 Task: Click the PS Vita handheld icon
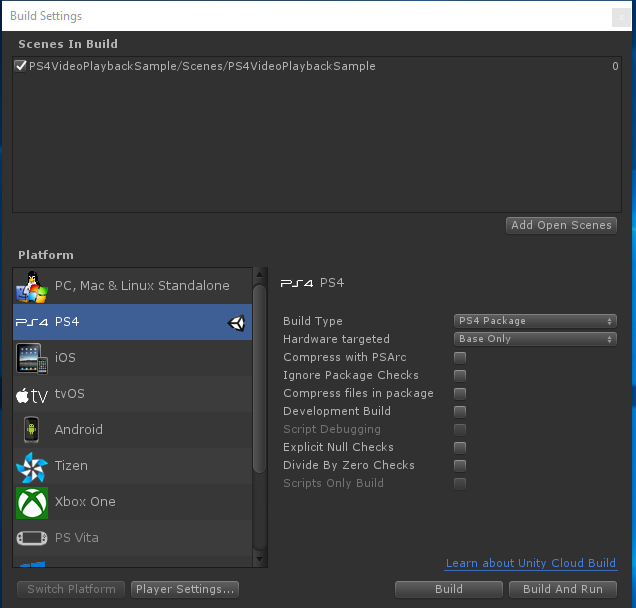[32, 538]
